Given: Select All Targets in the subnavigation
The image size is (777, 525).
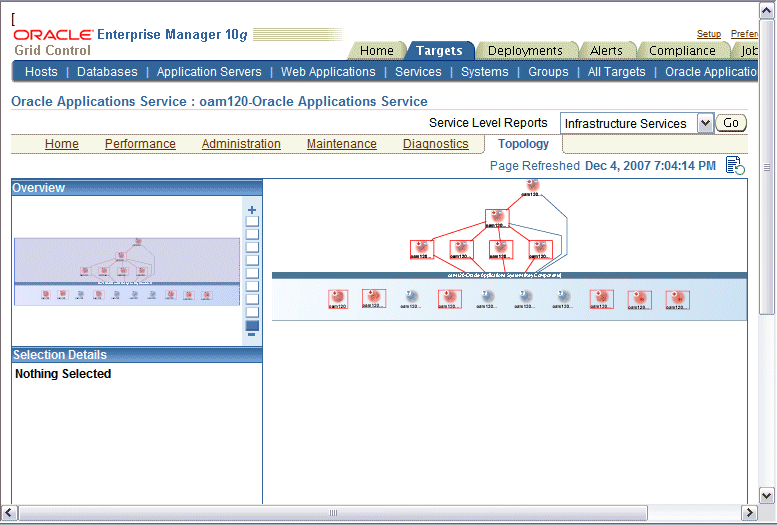Looking at the screenshot, I should (616, 72).
